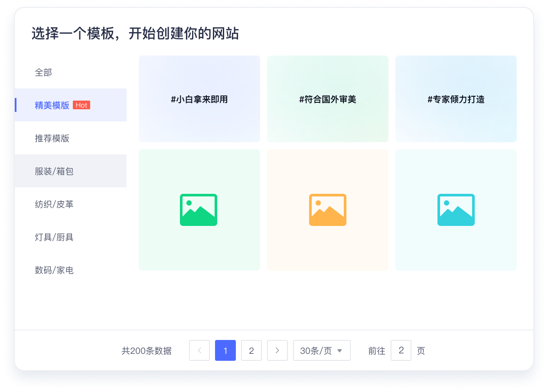Click the page jump input after 前往
This screenshot has width=548, height=392.
pos(401,350)
